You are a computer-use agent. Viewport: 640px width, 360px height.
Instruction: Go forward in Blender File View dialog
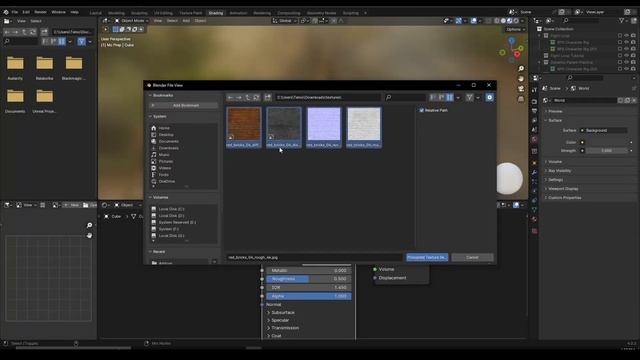click(x=239, y=98)
